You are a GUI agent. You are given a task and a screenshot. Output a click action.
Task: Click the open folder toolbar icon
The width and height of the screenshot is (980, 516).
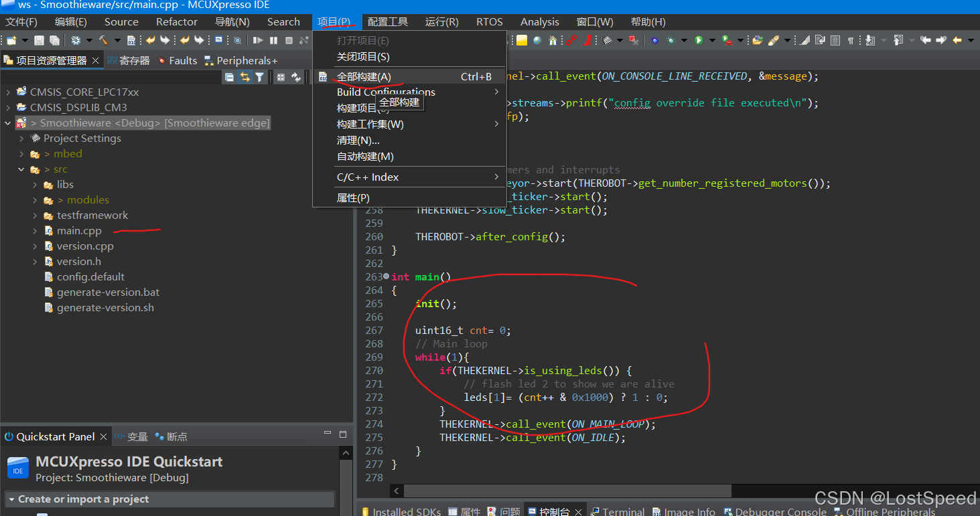[758, 41]
